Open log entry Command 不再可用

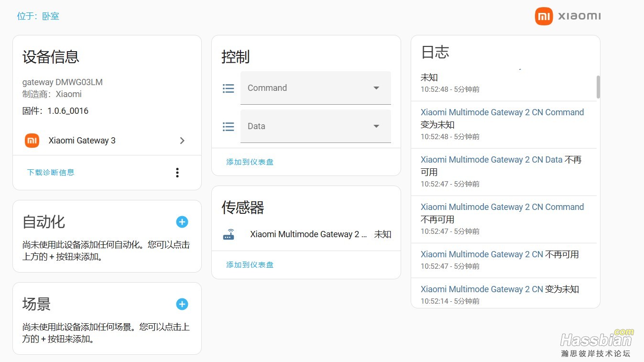(x=504, y=219)
